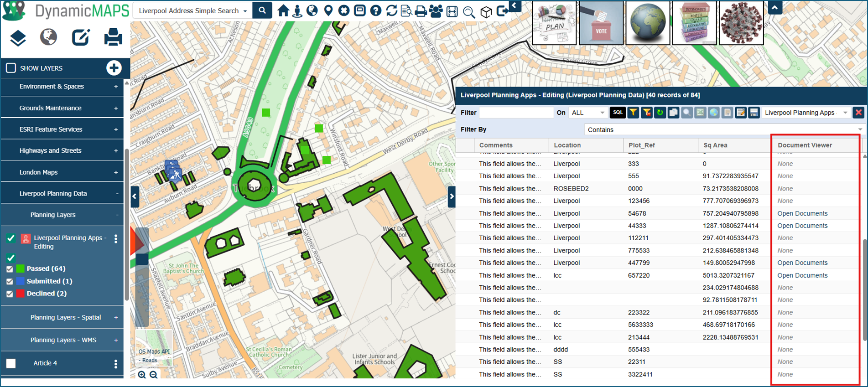868x387 pixels.
Task: Open Documents for plot 657220
Action: (802, 275)
